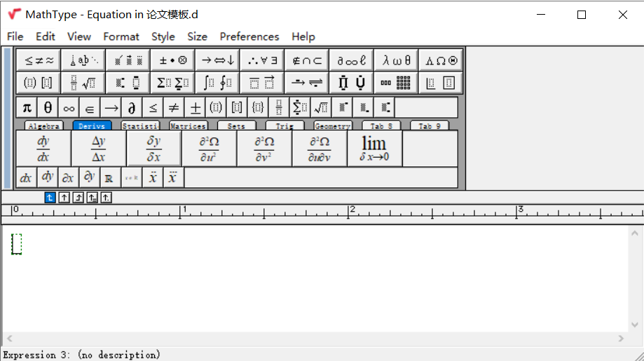Switch to the Statistics tab
644x361 pixels.
tap(140, 125)
